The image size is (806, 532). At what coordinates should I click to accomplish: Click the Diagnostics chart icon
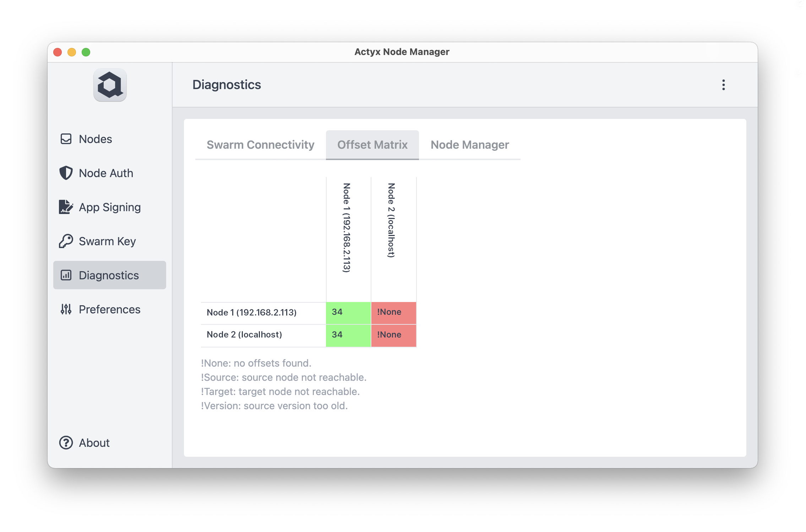pos(66,275)
